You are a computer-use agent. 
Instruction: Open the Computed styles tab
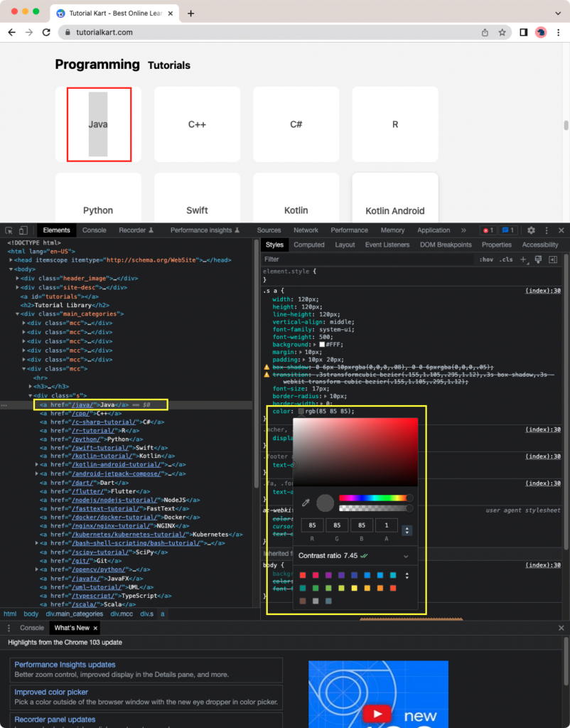(x=309, y=245)
